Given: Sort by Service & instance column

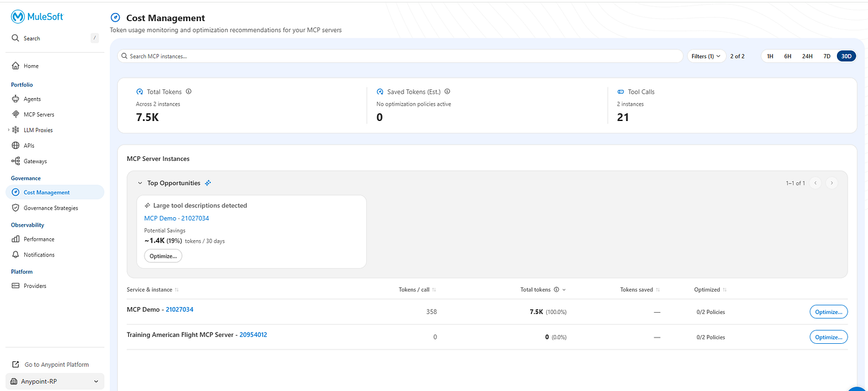Looking at the screenshot, I should tap(177, 290).
